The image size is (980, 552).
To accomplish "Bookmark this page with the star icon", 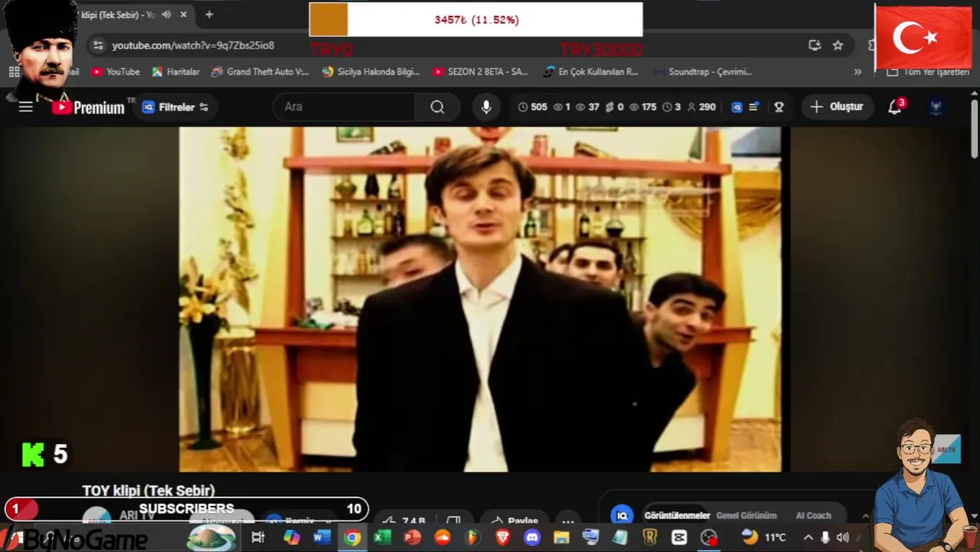I will pos(838,45).
